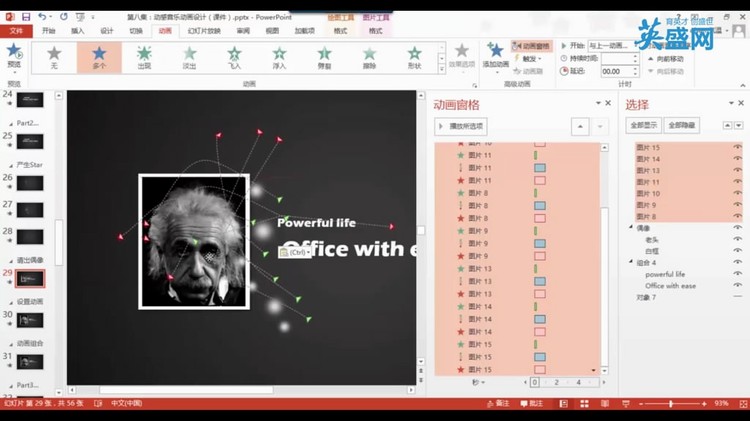Toggle visibility of powerful life text

(737, 274)
